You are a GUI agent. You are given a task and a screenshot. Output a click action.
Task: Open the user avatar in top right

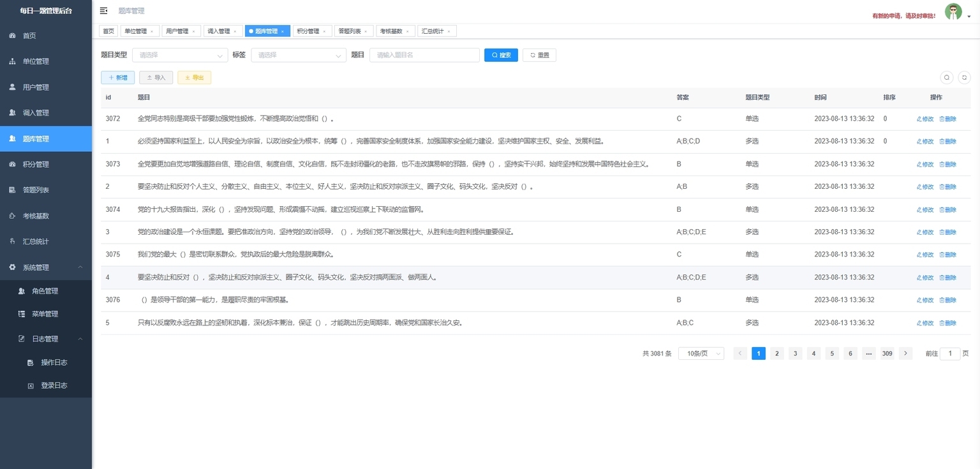click(953, 12)
